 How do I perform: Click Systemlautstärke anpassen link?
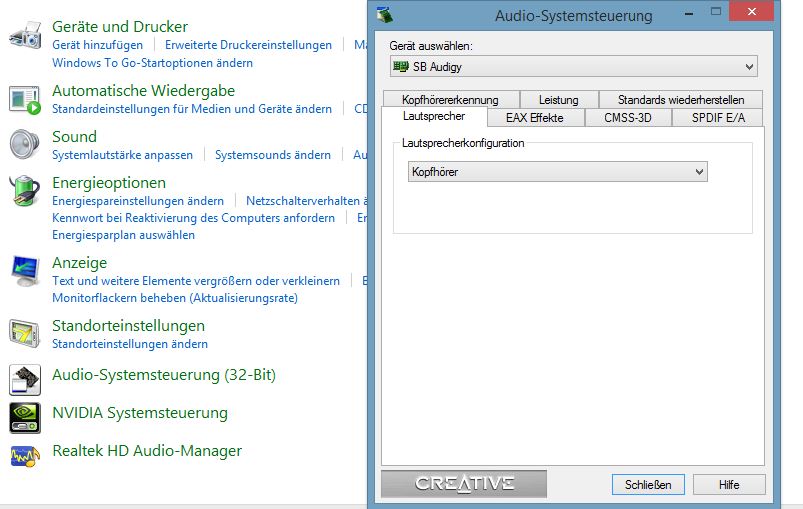[122, 155]
